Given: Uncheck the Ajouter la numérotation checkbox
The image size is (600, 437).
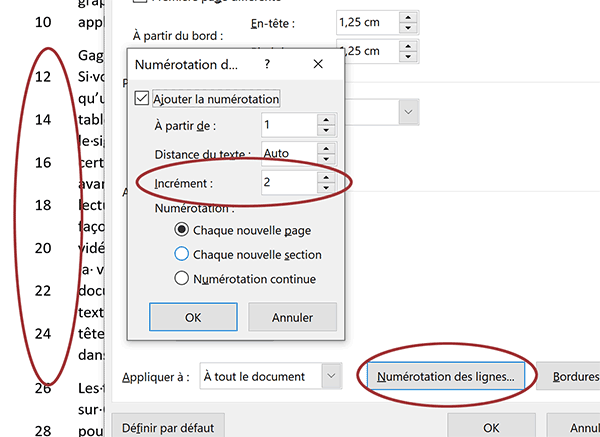Looking at the screenshot, I should coord(142,98).
